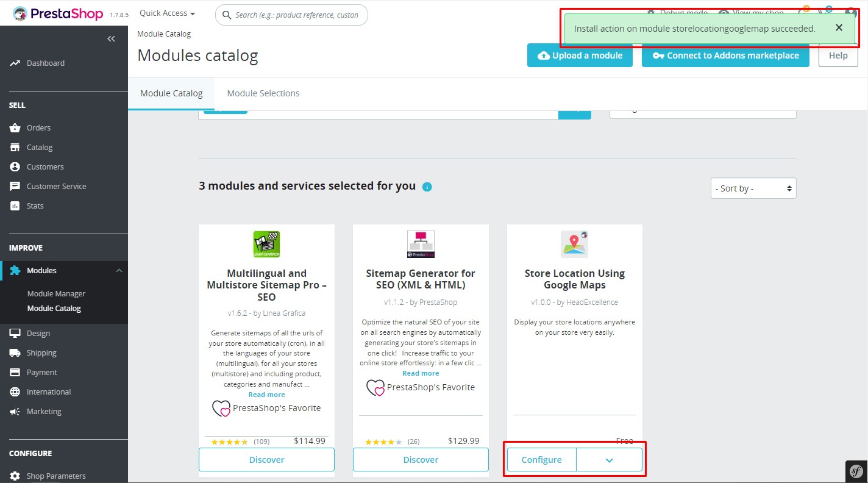Click the Design monitor icon
The height and width of the screenshot is (483, 868).
pyautogui.click(x=15, y=333)
